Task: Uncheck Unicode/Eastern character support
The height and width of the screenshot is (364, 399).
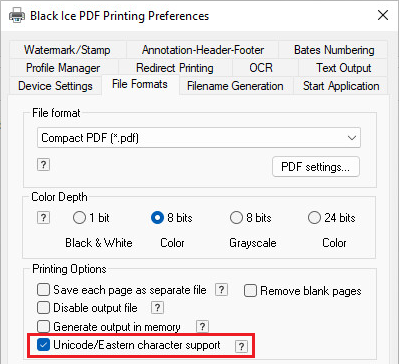Action: coord(43,345)
